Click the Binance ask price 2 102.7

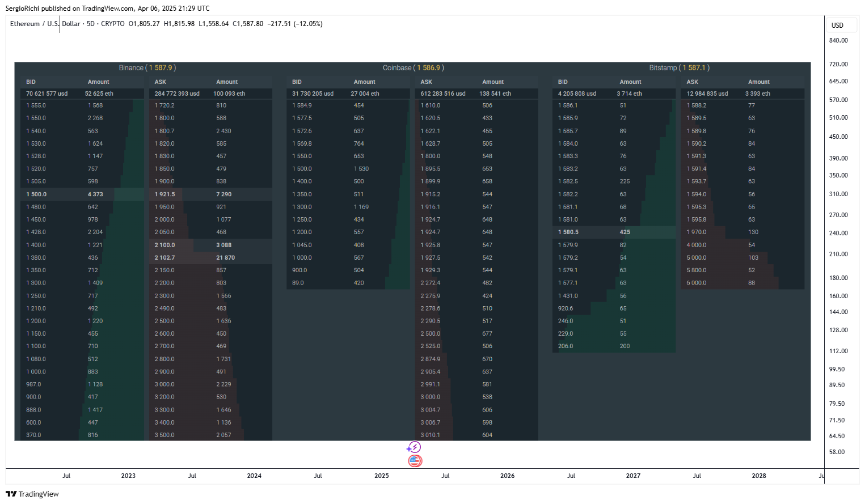coord(165,258)
